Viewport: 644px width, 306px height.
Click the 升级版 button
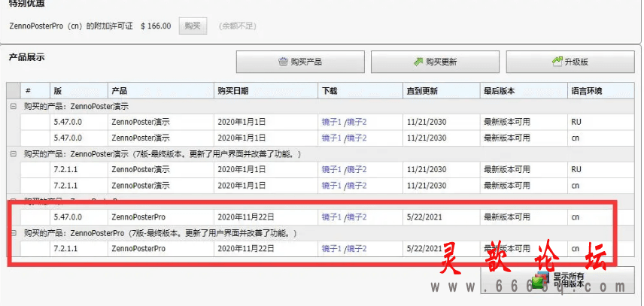click(x=570, y=62)
